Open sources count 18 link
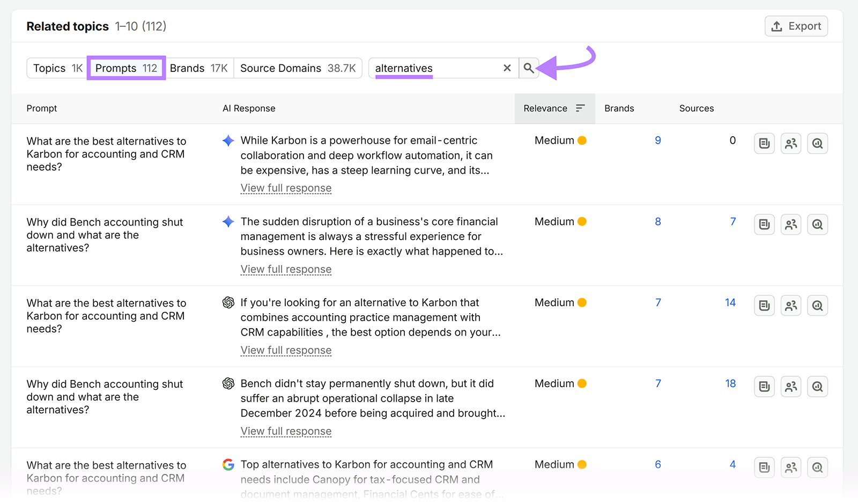Image resolution: width=858 pixels, height=504 pixels. coord(730,383)
